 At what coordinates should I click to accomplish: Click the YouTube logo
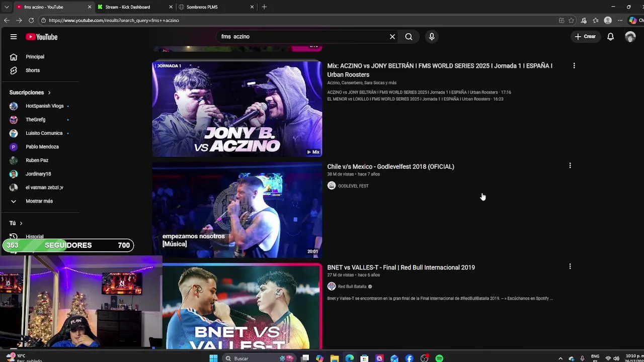click(x=42, y=37)
